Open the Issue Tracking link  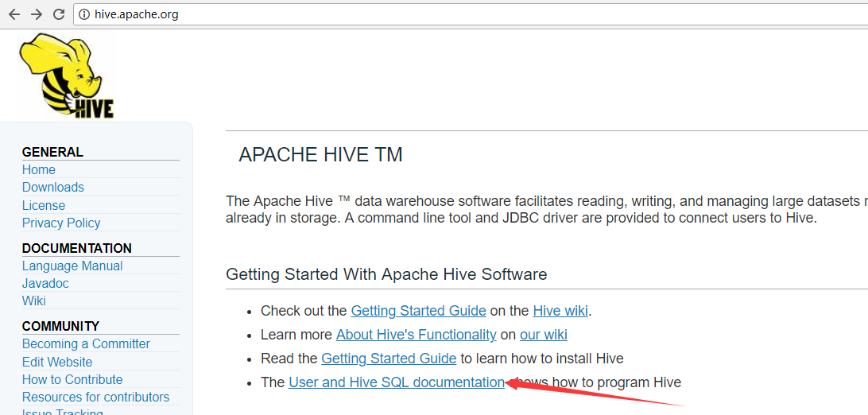tap(63, 412)
